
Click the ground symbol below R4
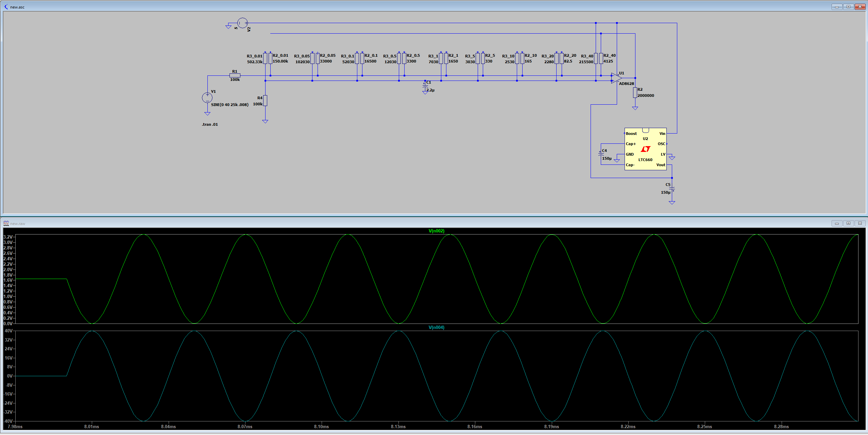point(265,121)
